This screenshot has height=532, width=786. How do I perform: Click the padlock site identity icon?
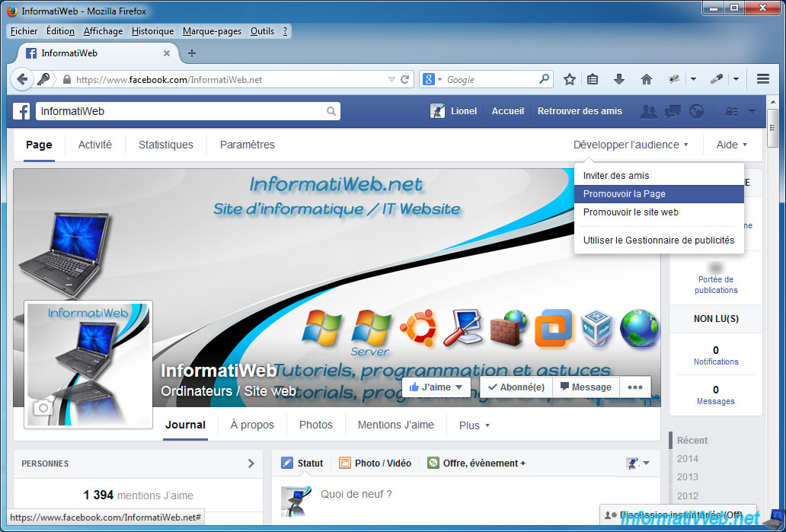click(67, 79)
